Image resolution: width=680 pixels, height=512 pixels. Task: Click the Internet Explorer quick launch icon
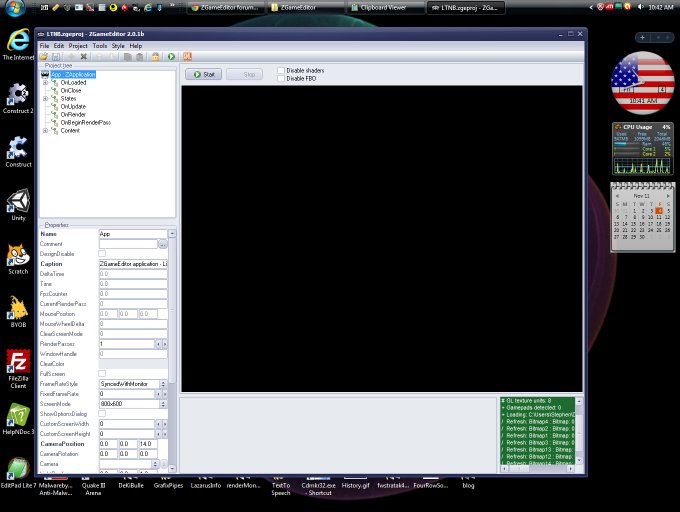point(148,7)
